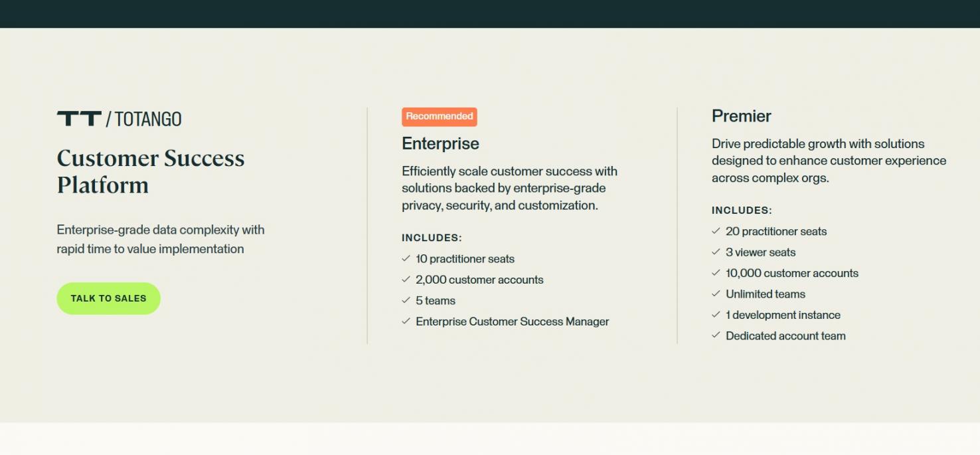The width and height of the screenshot is (980, 455).
Task: Click the TOTANGO wordmark text
Action: (148, 120)
